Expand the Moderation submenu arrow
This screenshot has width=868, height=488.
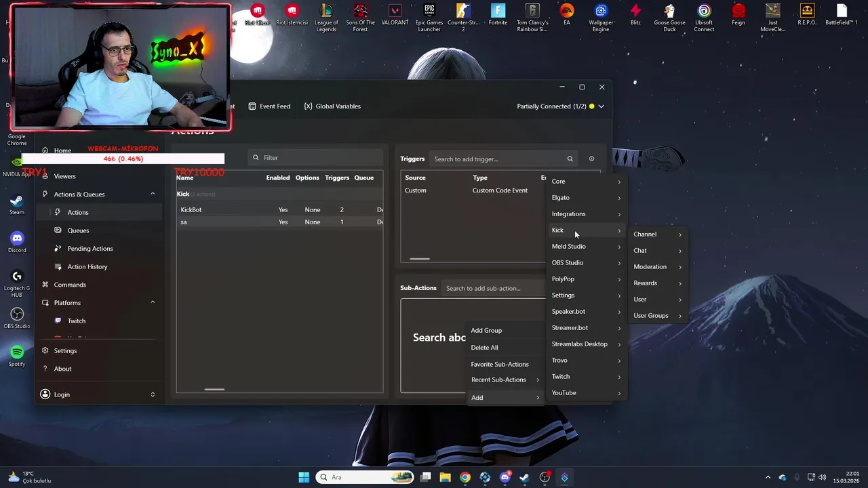pos(680,267)
